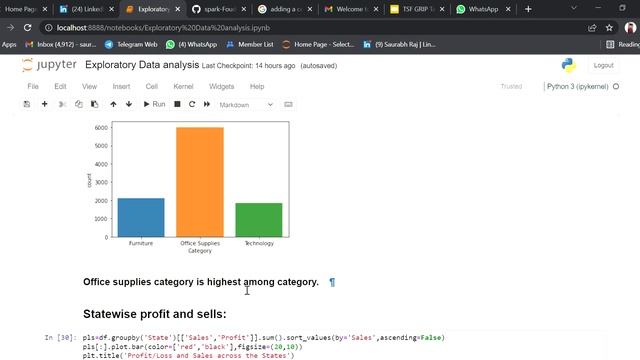
Task: Insert cell below with plus icon
Action: (x=44, y=104)
